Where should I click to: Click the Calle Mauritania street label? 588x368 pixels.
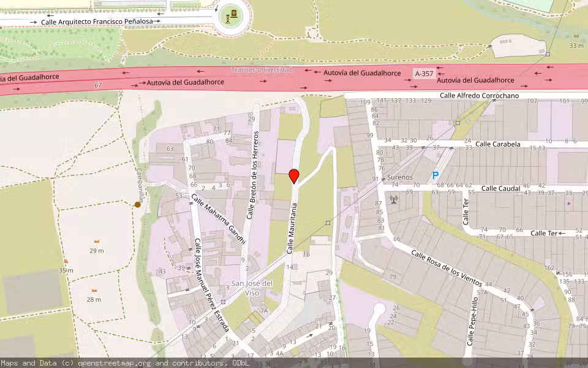[292, 229]
